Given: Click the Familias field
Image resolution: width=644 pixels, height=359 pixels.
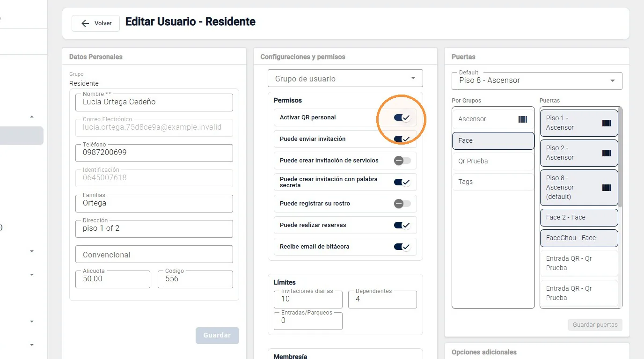Looking at the screenshot, I should (154, 203).
